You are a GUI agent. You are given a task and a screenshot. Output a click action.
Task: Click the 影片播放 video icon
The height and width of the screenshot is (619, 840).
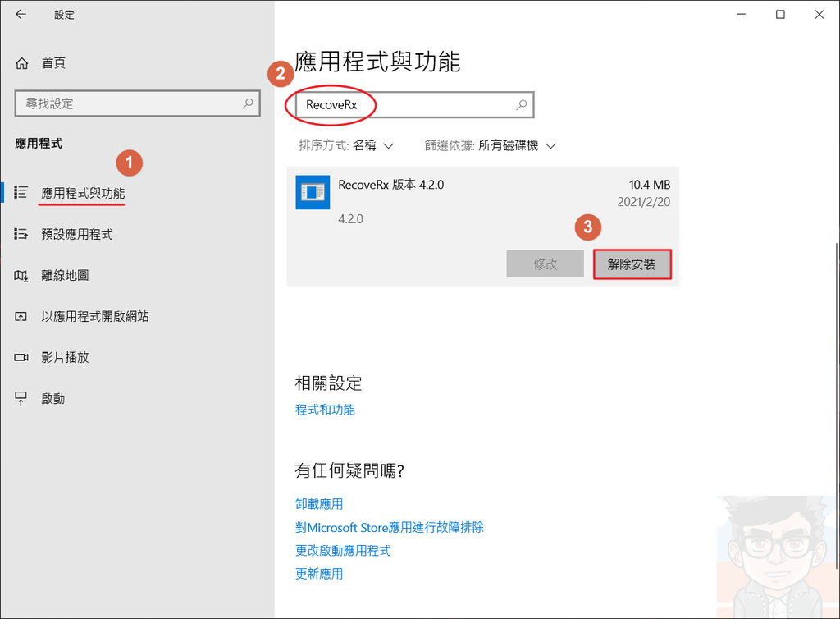(x=21, y=357)
